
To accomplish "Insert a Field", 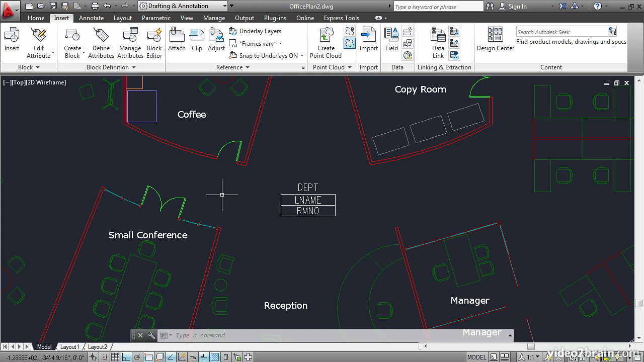I will point(391,40).
